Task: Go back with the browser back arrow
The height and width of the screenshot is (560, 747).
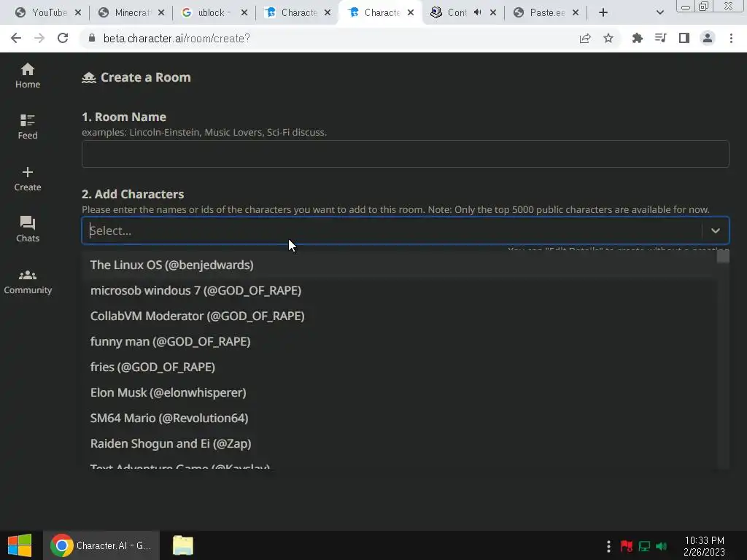Action: (16, 39)
